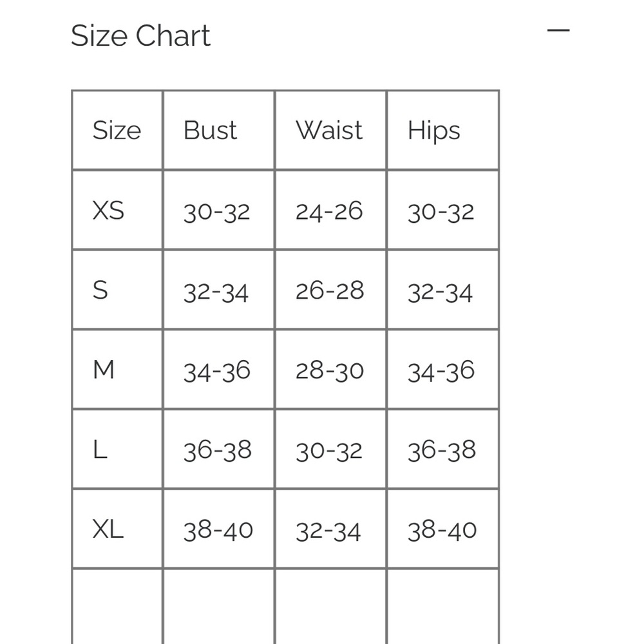This screenshot has width=644, height=644.
Task: Click L bust value 36-38
Action: point(217,450)
